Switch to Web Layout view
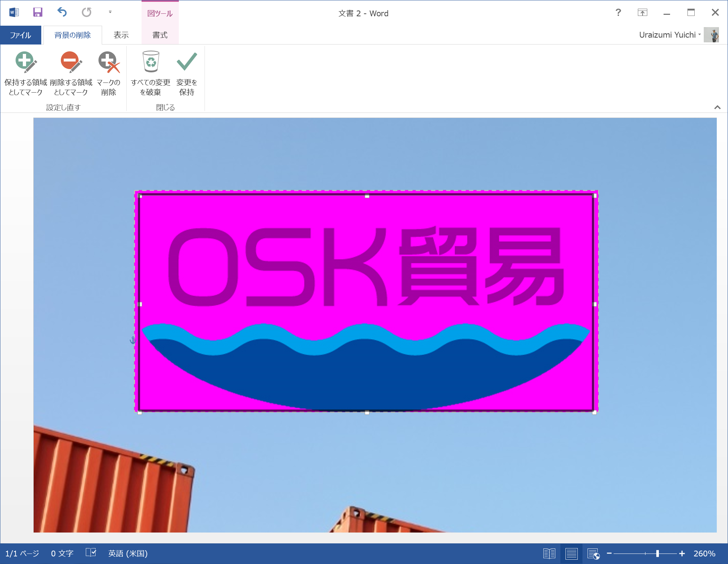 pos(593,554)
